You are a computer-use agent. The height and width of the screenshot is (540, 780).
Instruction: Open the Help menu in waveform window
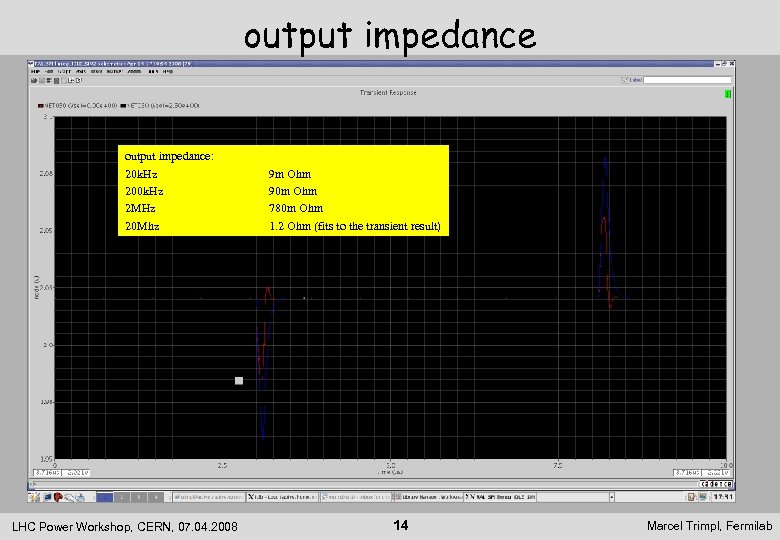(168, 72)
